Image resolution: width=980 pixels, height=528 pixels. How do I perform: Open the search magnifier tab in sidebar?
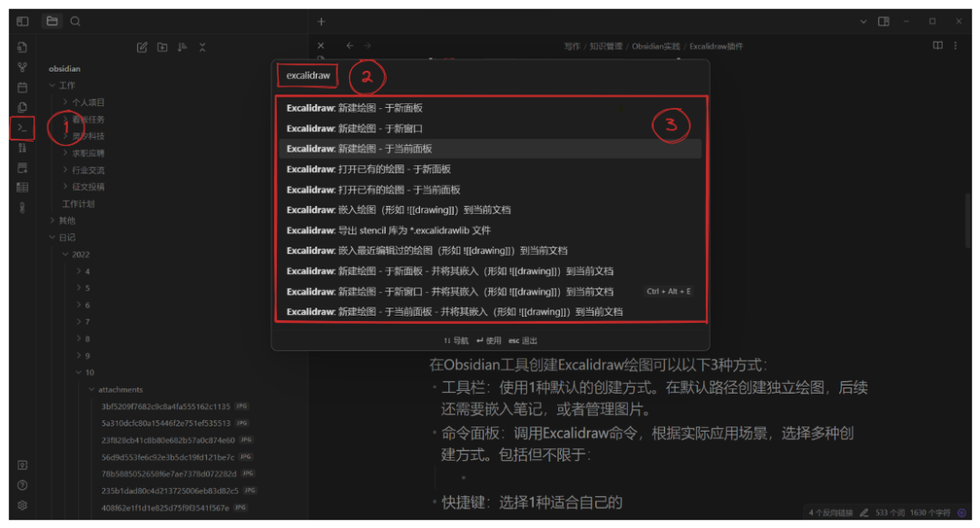pos(75,21)
